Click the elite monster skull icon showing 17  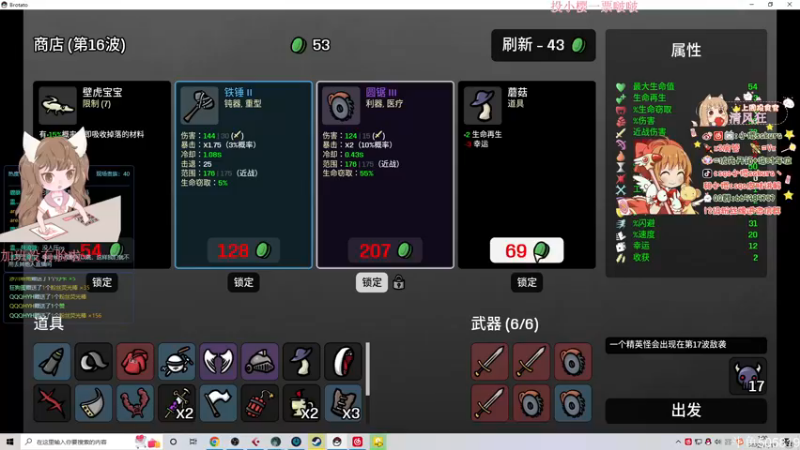[747, 377]
